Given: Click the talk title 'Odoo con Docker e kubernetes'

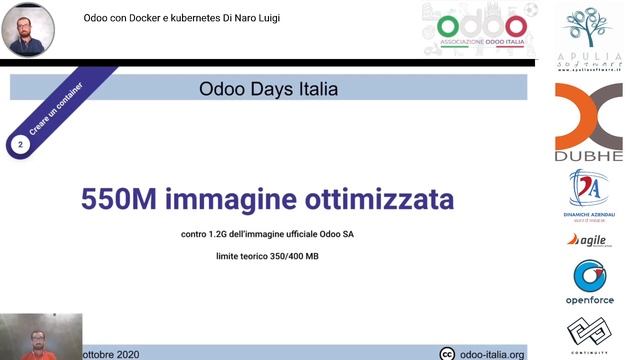Looking at the screenshot, I should pyautogui.click(x=152, y=18).
